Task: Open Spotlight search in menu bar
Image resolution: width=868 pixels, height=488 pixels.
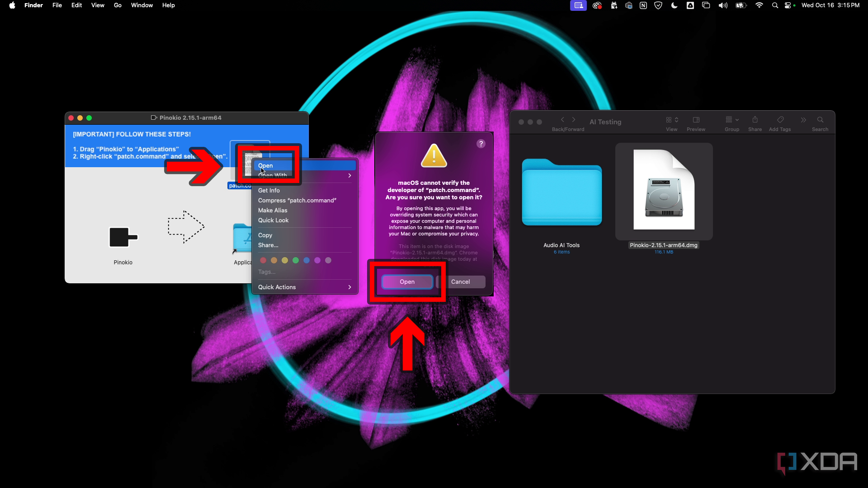Action: click(x=775, y=5)
